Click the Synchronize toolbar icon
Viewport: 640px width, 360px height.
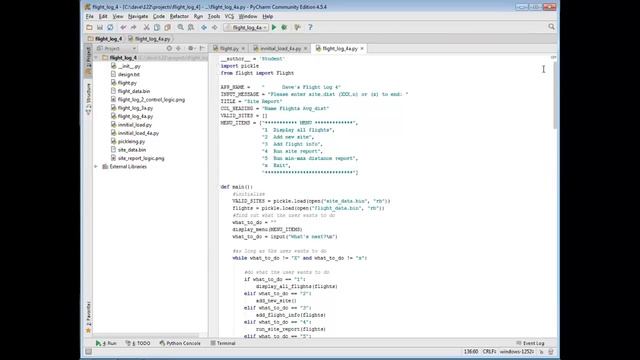110,27
